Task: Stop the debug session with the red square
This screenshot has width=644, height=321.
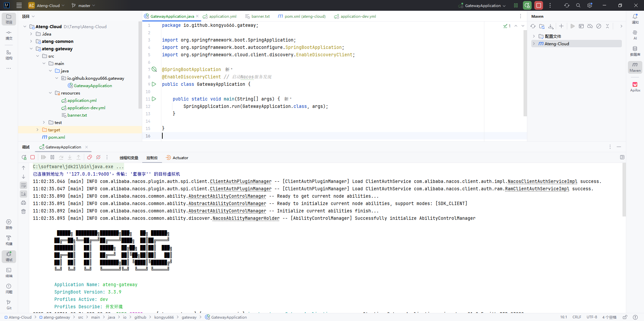Action: 33,157
